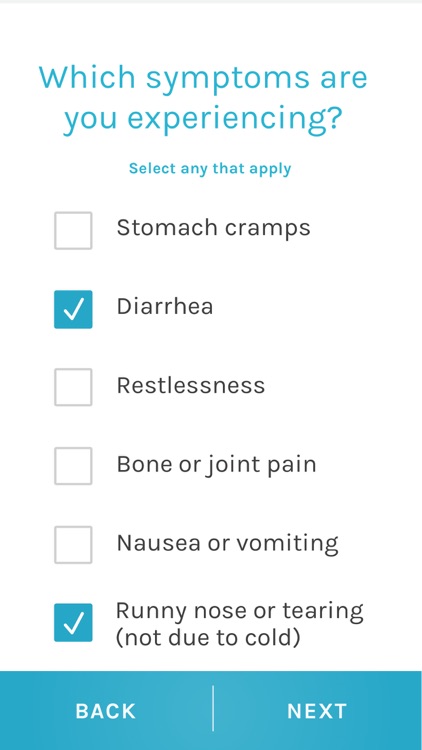The image size is (422, 750).
Task: Check the Stomach cramps checkbox
Action: coord(73,231)
